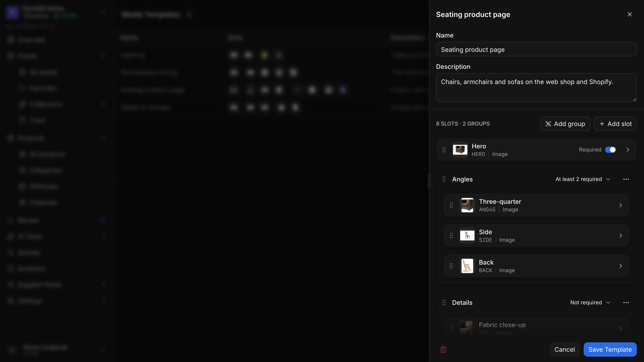Image resolution: width=644 pixels, height=362 pixels.
Task: Click the Add slot button
Action: (x=615, y=124)
